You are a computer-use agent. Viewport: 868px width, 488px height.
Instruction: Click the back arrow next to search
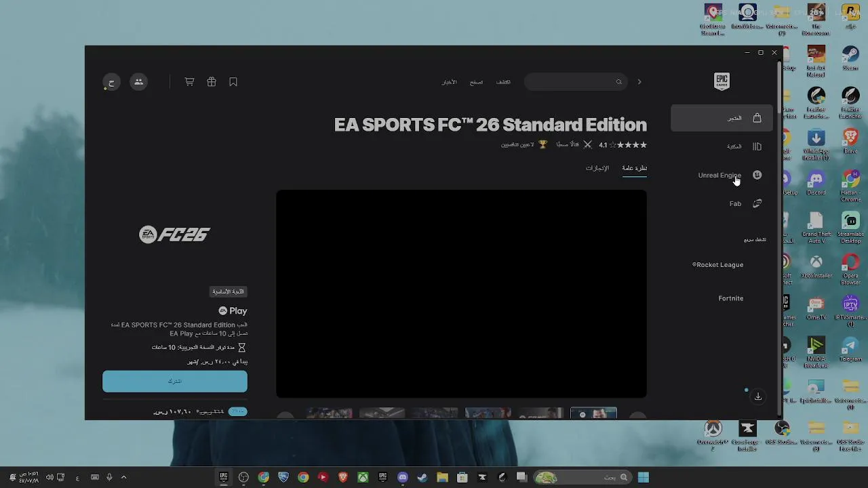pos(639,82)
